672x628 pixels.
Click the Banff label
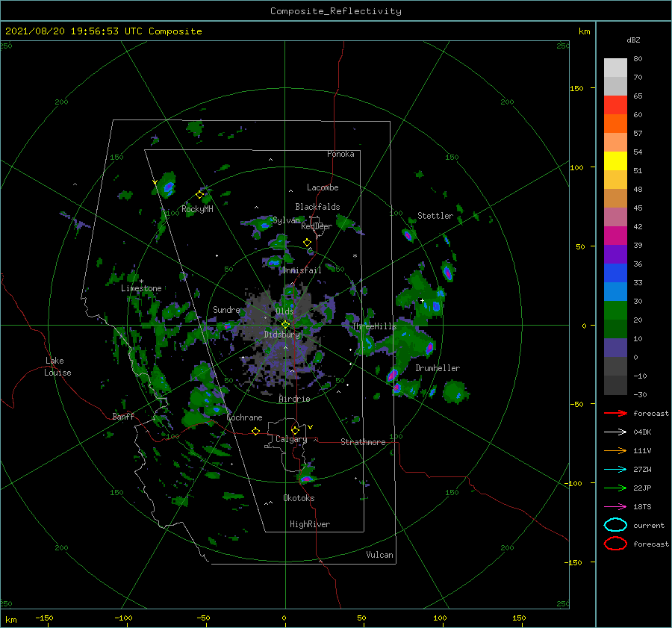123,417
